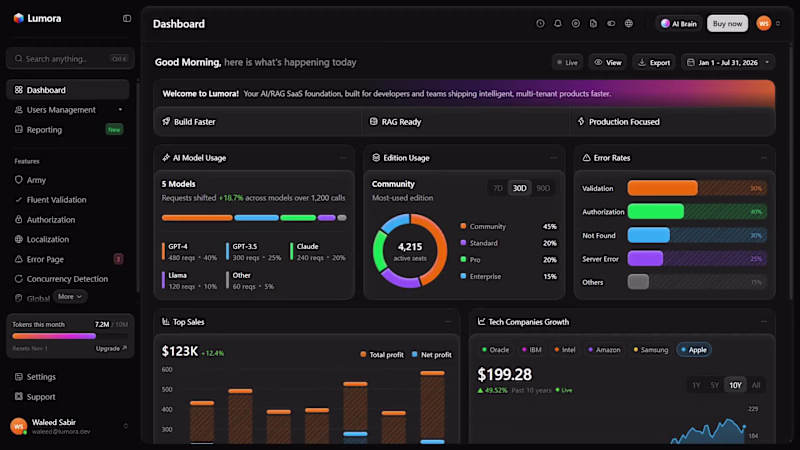Screen dimensions: 800x450
Task: Select Intel company chip
Action: pyautogui.click(x=565, y=350)
